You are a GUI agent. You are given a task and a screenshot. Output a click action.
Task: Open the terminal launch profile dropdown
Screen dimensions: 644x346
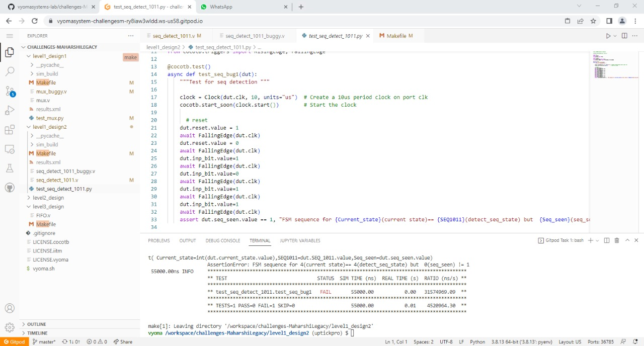tap(597, 240)
